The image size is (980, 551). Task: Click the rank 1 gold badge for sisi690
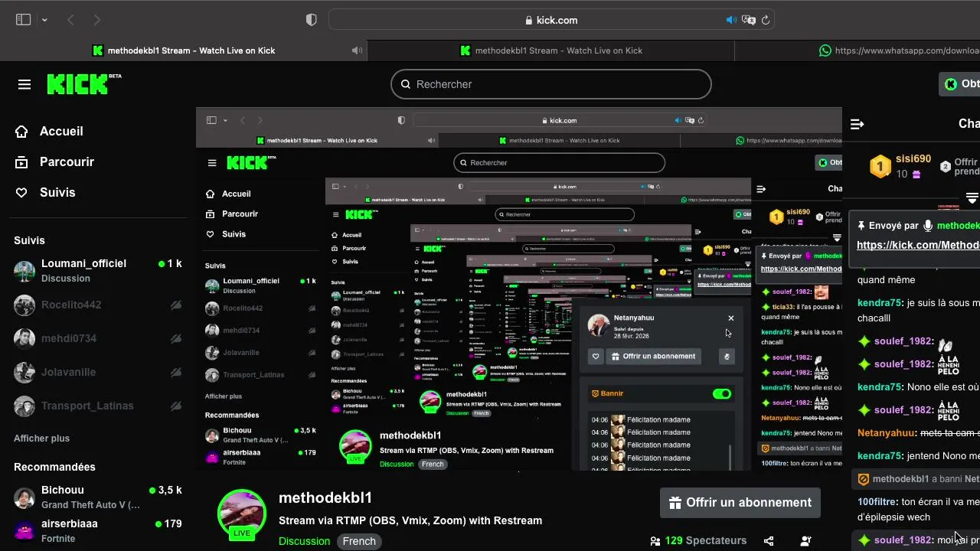coord(880,166)
